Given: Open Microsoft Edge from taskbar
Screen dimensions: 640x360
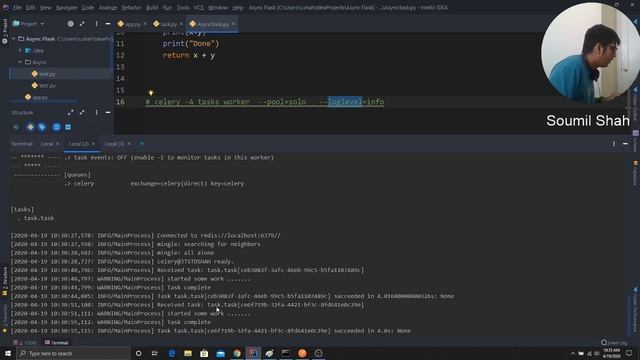Looking at the screenshot, I should (x=172, y=353).
